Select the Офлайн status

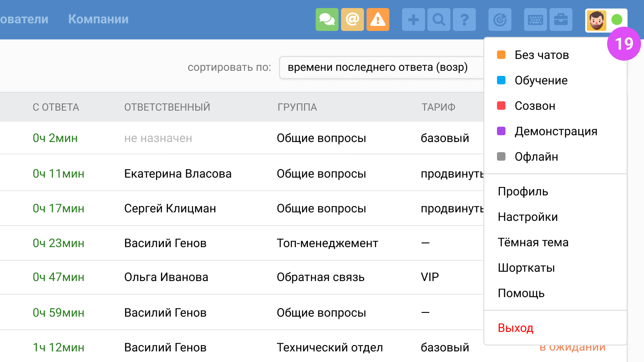tap(536, 157)
